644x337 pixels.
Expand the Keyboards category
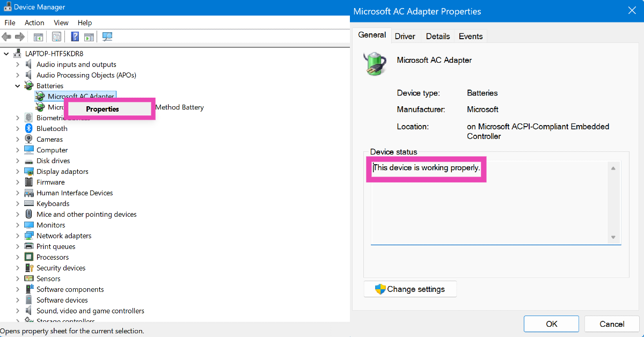tap(18, 204)
